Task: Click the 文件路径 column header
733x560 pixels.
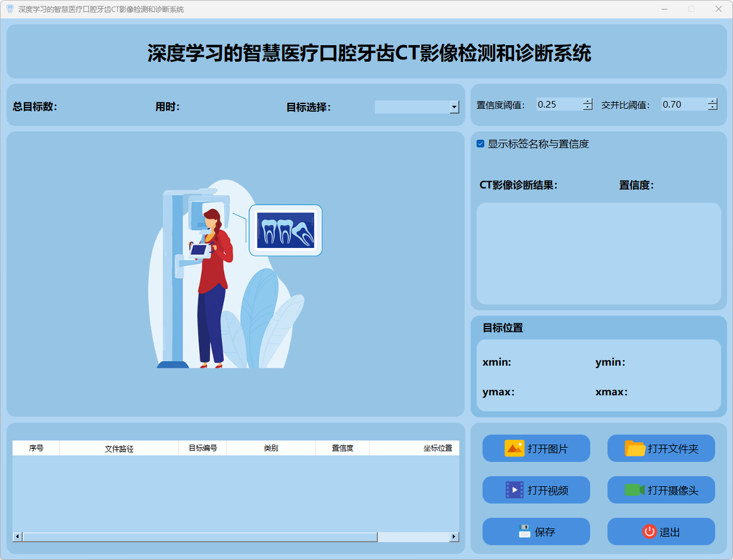Action: 119,448
